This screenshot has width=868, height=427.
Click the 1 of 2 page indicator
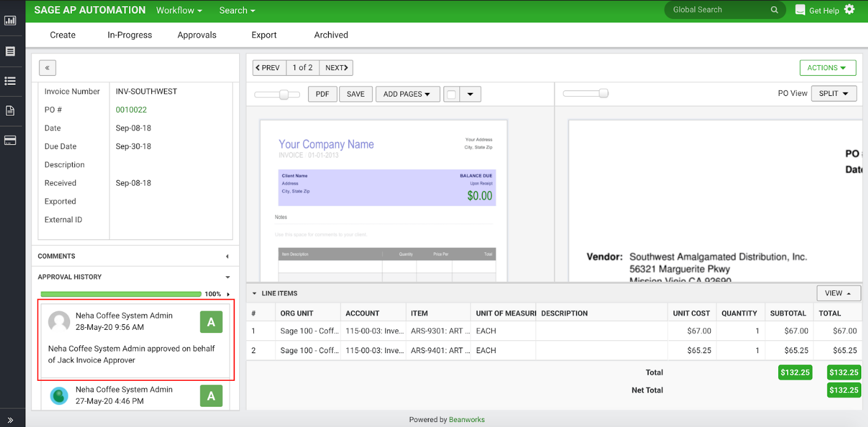point(302,68)
